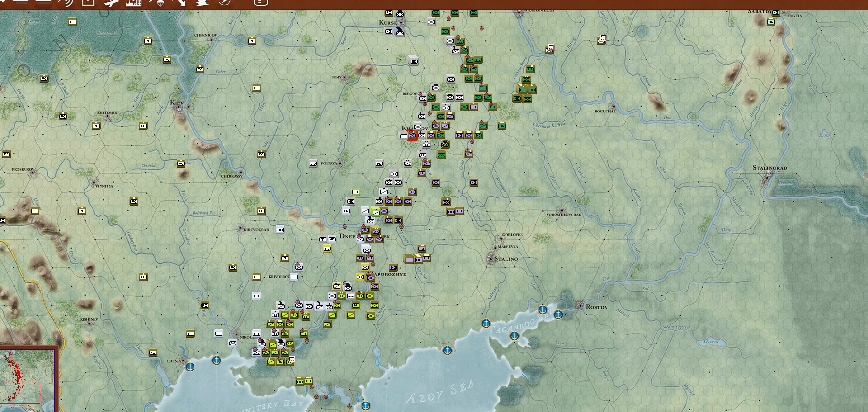The image size is (868, 412).
Task: Click the port anchor icon nearest Rostov
Action: coord(558,314)
